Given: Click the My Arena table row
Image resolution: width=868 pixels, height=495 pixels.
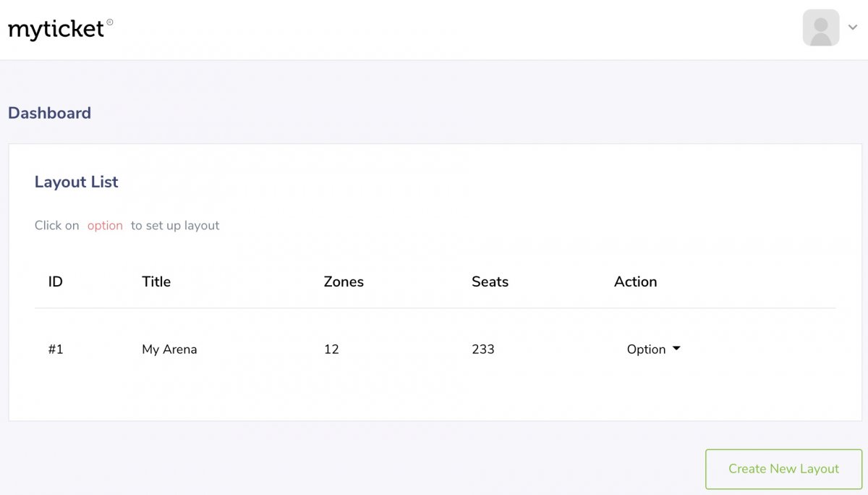Looking at the screenshot, I should (362, 349).
